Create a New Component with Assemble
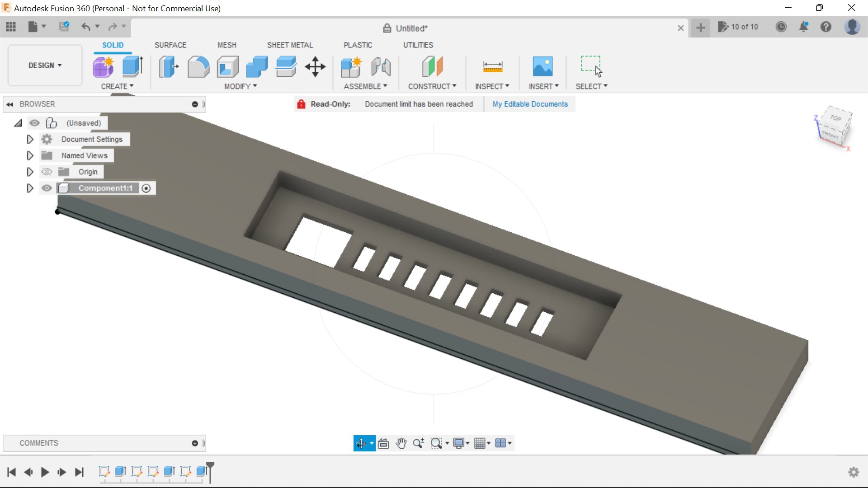 pos(351,67)
